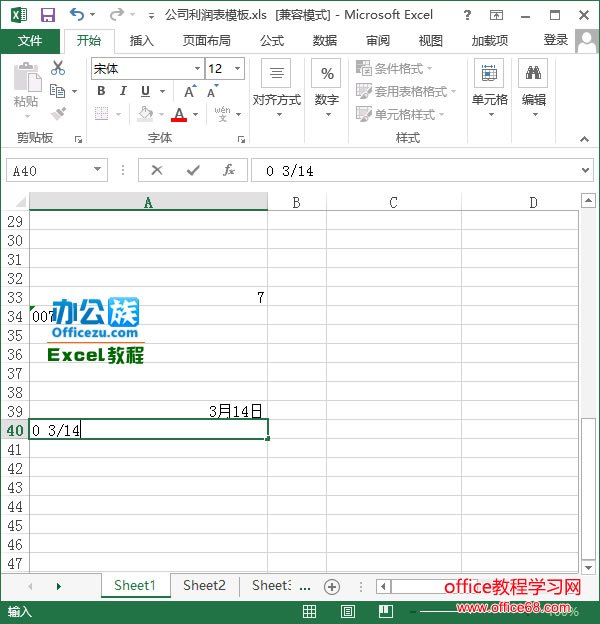Cancel the entry with the X icon
This screenshot has width=600, height=624.
click(157, 170)
